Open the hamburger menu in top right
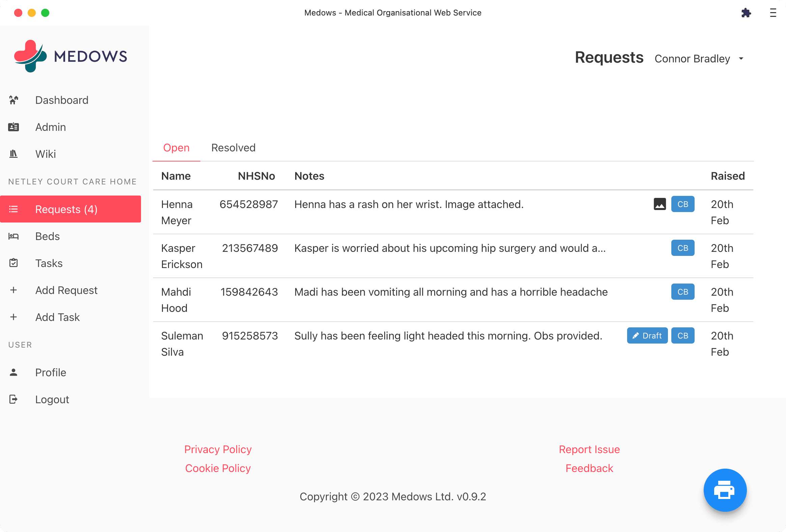 [773, 12]
